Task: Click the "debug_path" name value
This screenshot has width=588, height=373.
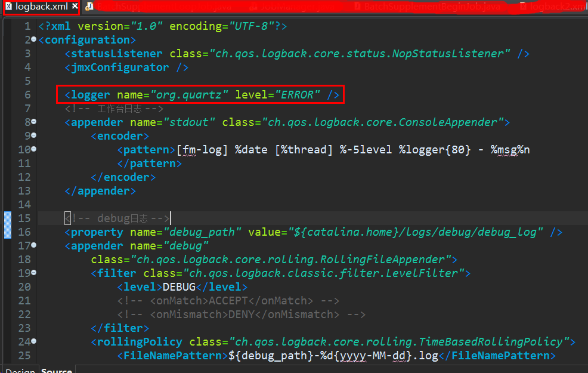Action: coord(202,232)
